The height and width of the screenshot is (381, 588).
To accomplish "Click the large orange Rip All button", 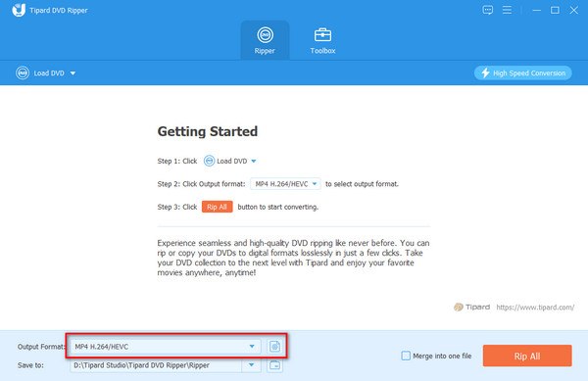I will (527, 356).
